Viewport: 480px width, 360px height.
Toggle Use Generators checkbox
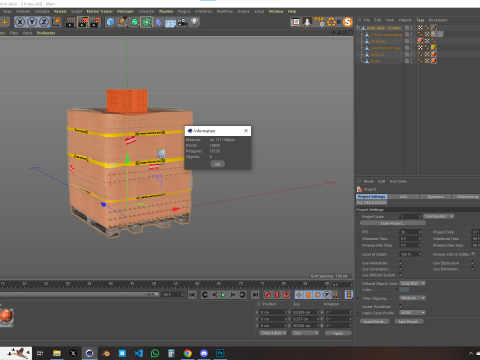401,269
